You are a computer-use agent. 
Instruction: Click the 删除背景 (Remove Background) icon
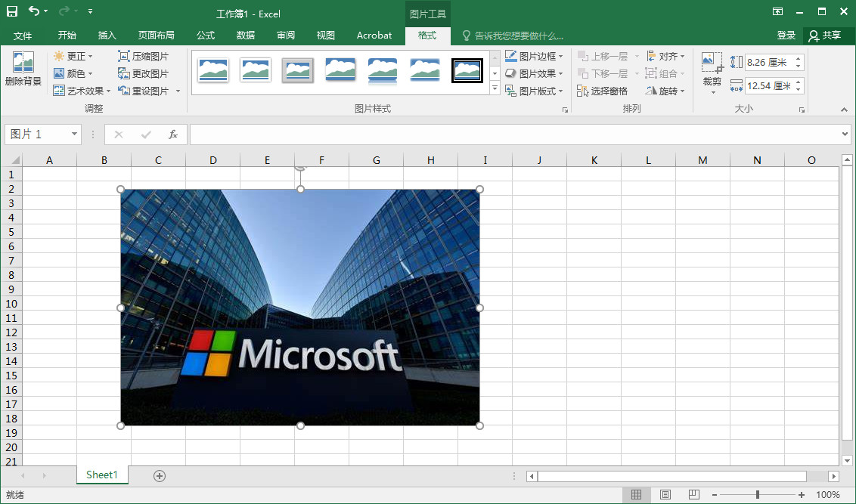23,63
